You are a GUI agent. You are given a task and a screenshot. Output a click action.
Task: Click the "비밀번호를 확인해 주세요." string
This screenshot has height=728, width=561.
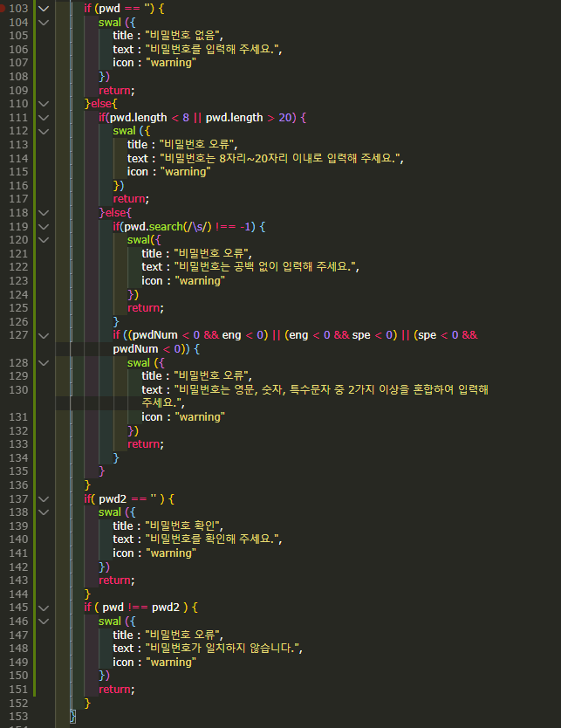pos(214,539)
